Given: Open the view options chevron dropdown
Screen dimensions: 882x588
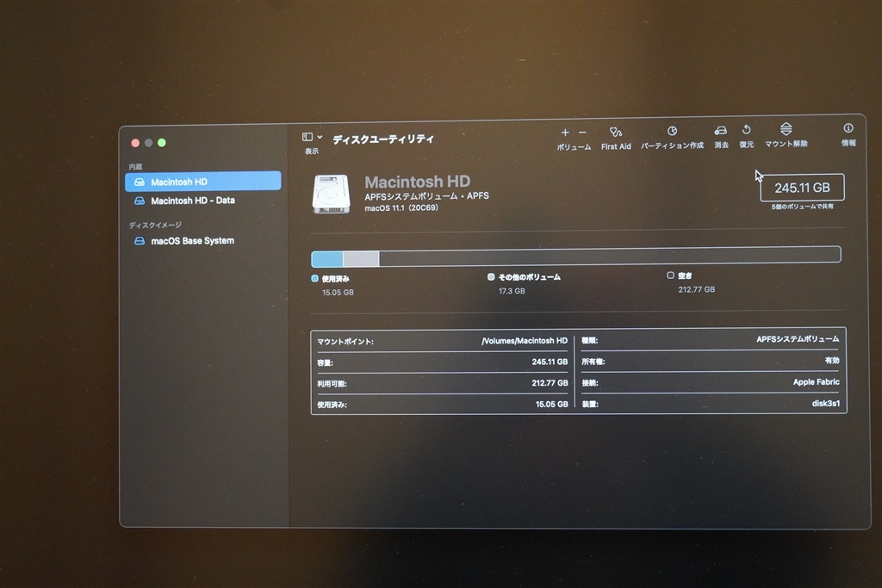Looking at the screenshot, I should coord(320,137).
